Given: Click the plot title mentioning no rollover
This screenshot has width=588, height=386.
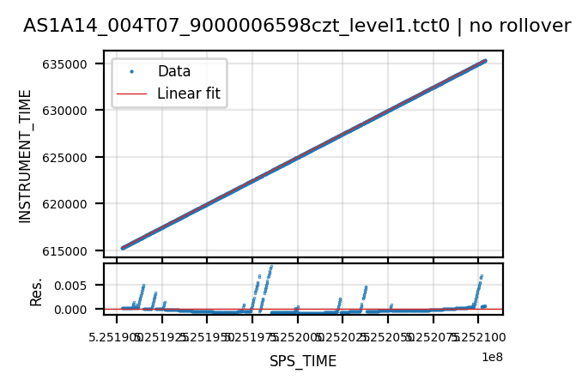Looking at the screenshot, I should (297, 27).
